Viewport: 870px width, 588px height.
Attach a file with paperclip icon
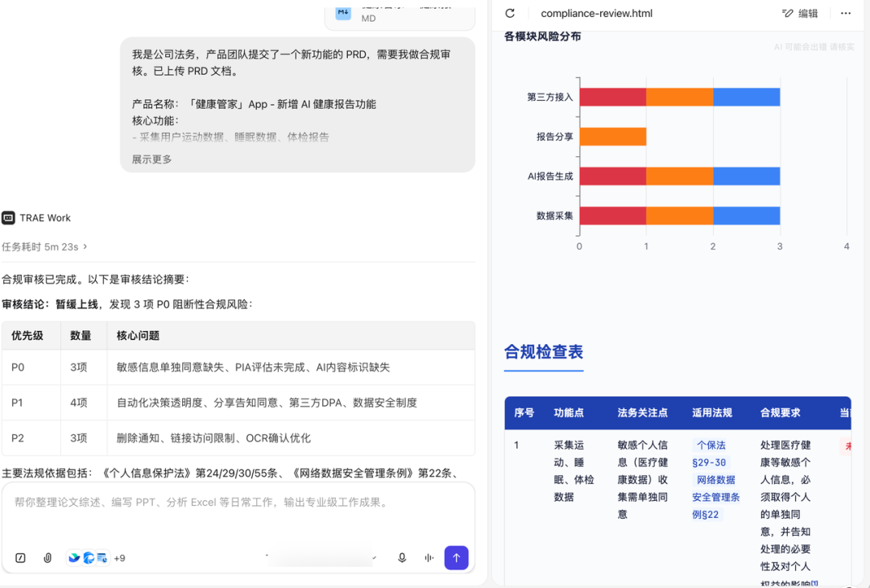[48, 558]
